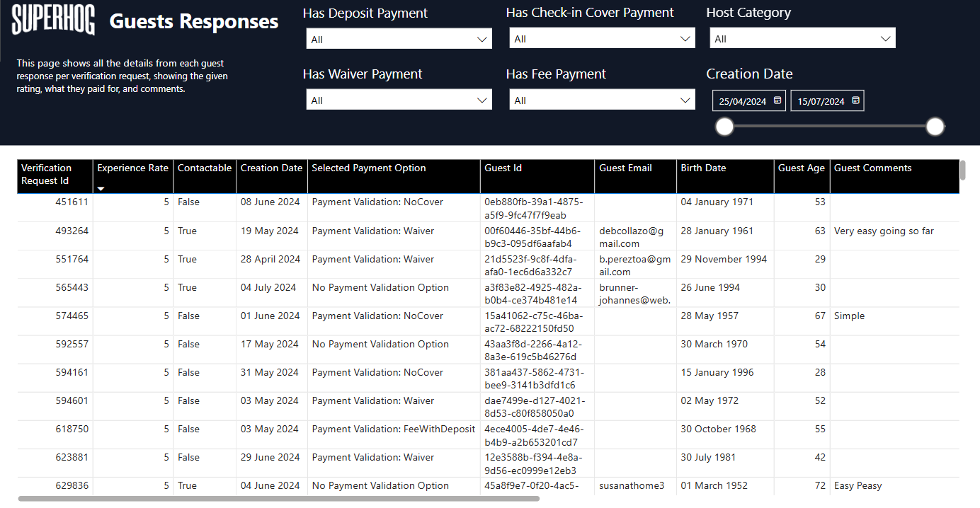This screenshot has width=980, height=508.
Task: Open calendar picker for start date 25/04/2024
Action: pos(777,101)
